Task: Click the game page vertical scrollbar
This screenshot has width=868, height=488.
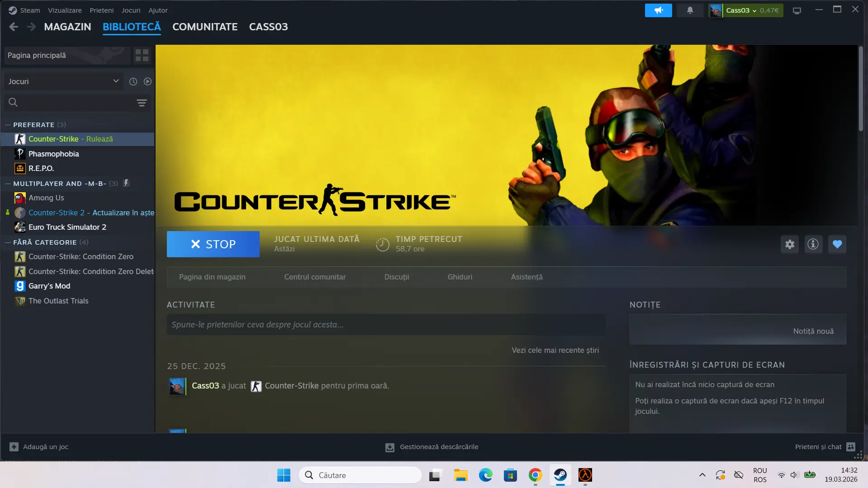Action: tap(861, 89)
